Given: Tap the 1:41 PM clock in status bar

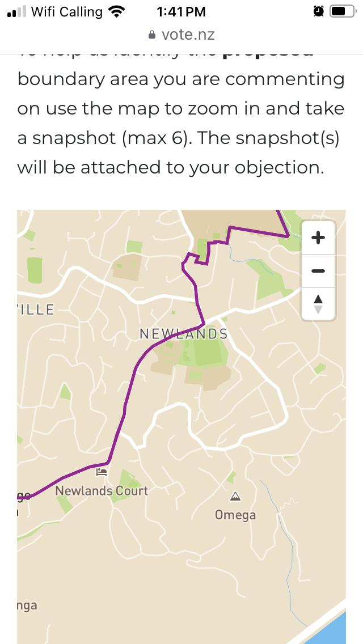Looking at the screenshot, I should (x=180, y=11).
